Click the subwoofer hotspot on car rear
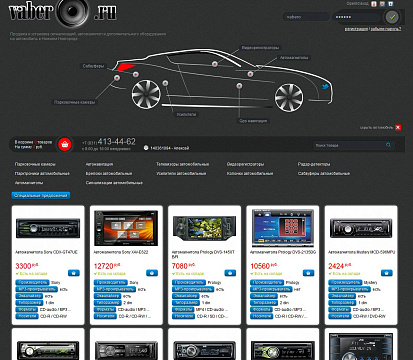413x360 pixels. coord(136,74)
